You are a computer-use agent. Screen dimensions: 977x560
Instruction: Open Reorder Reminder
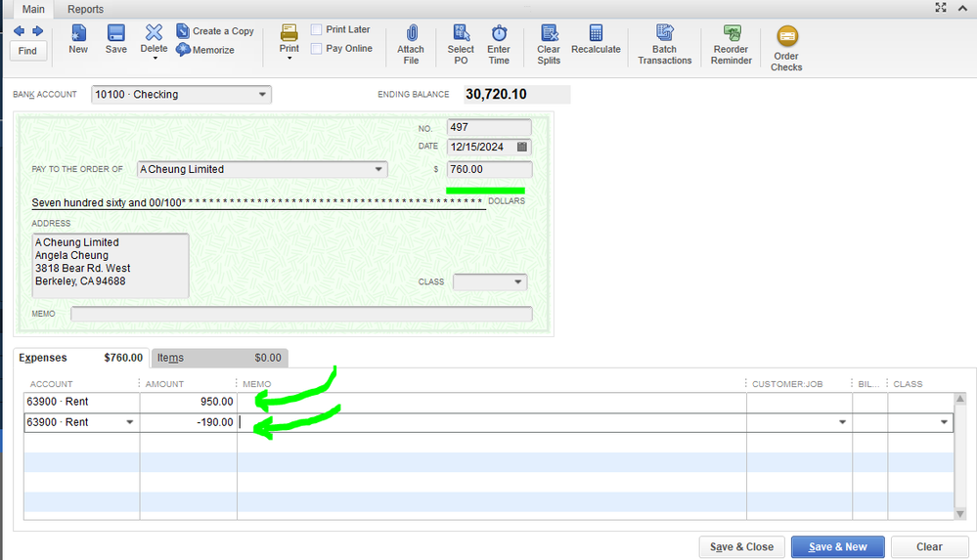pyautogui.click(x=732, y=45)
